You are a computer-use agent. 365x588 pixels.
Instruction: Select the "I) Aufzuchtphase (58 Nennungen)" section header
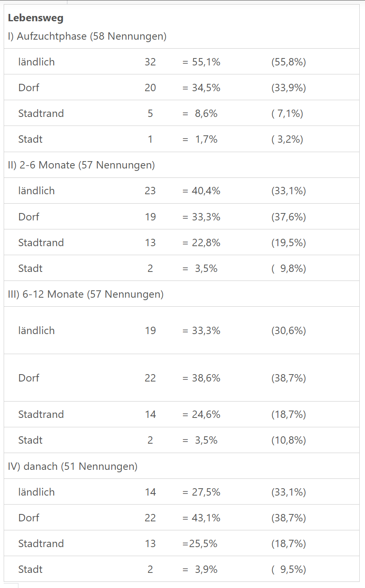(87, 36)
